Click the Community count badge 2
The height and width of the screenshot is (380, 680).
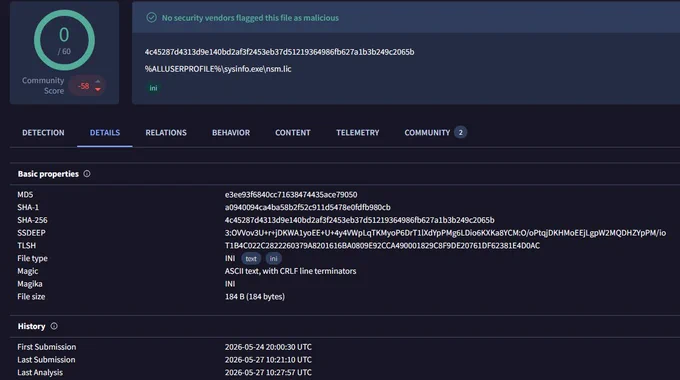[x=461, y=132]
